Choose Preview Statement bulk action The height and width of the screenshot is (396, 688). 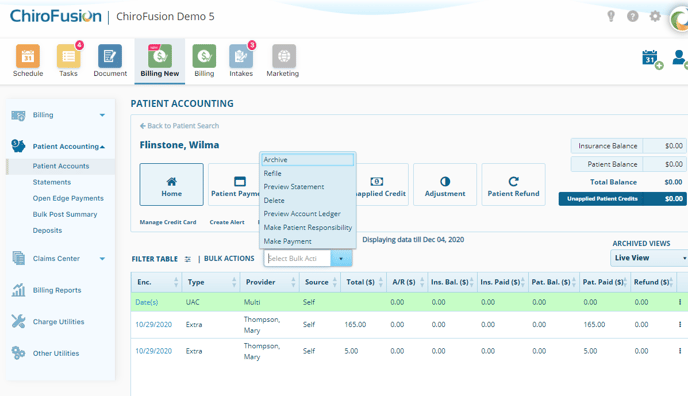(308, 187)
